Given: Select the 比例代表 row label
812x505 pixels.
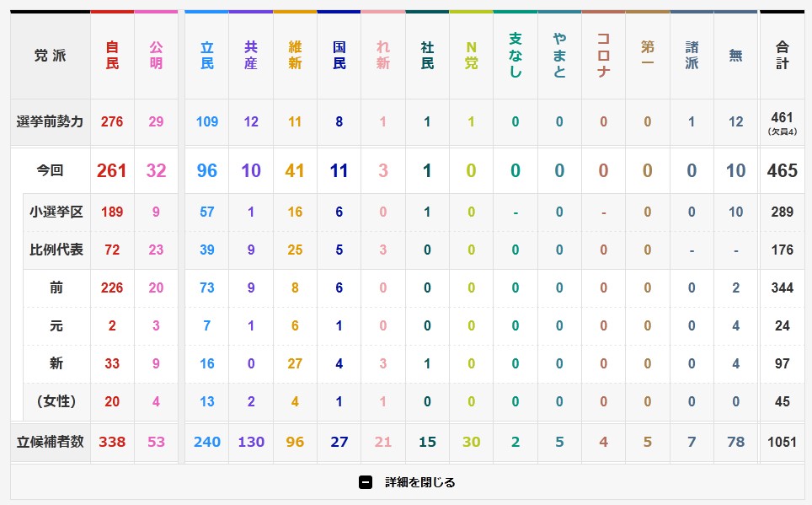Looking at the screenshot, I should (56, 250).
